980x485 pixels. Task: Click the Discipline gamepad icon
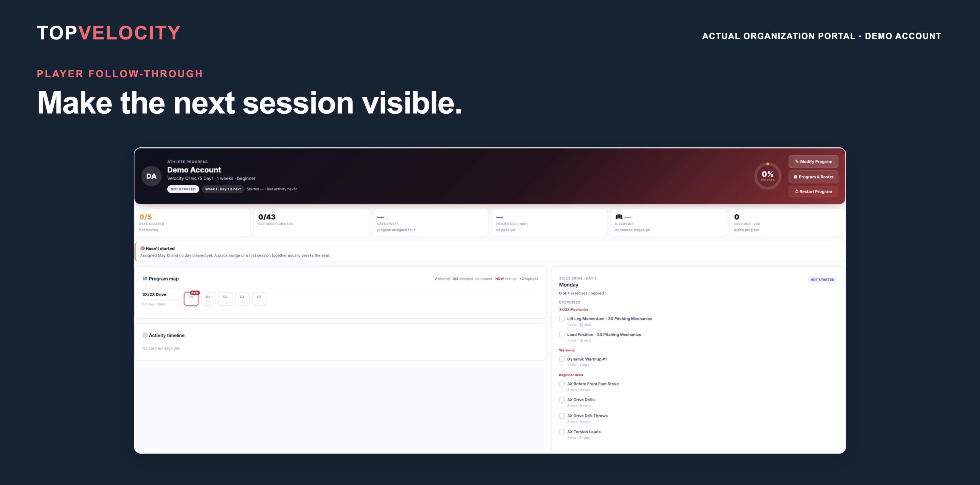[x=619, y=217]
